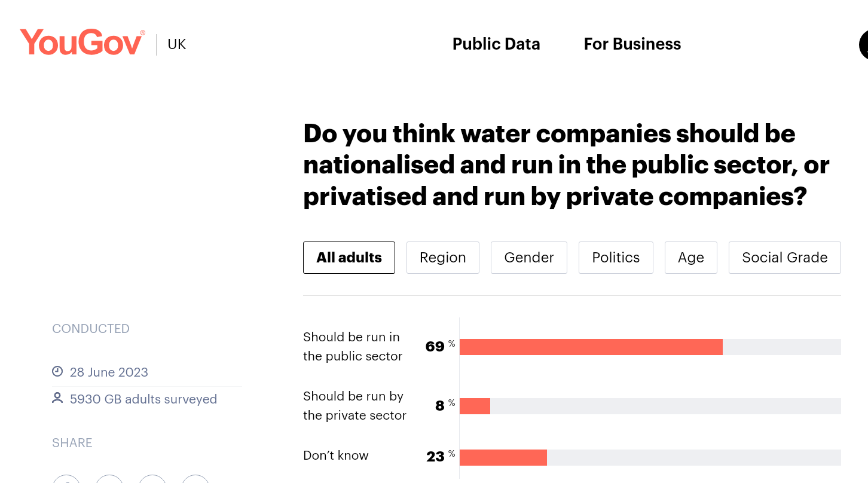Click the second share icon under SHARE
The width and height of the screenshot is (868, 483).
coord(109,479)
